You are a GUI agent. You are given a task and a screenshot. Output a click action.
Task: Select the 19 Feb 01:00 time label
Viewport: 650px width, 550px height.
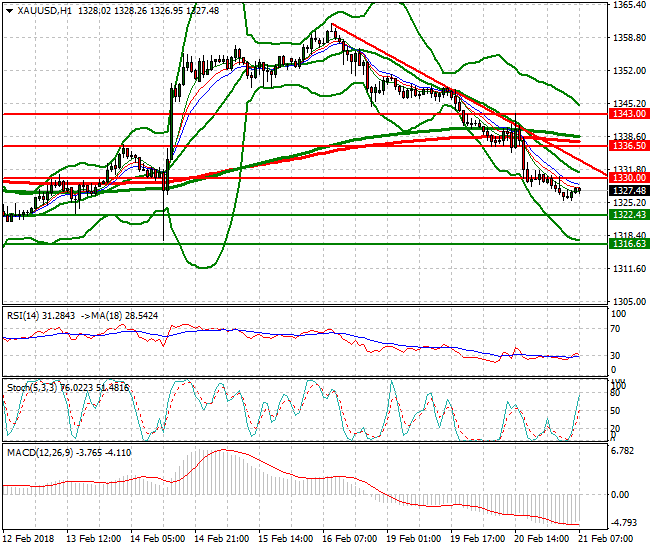414,539
